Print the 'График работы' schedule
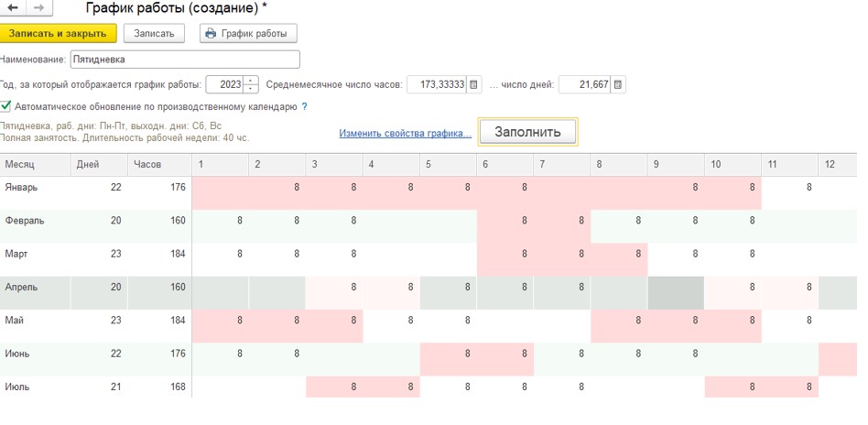The height and width of the screenshot is (425, 868). (248, 33)
